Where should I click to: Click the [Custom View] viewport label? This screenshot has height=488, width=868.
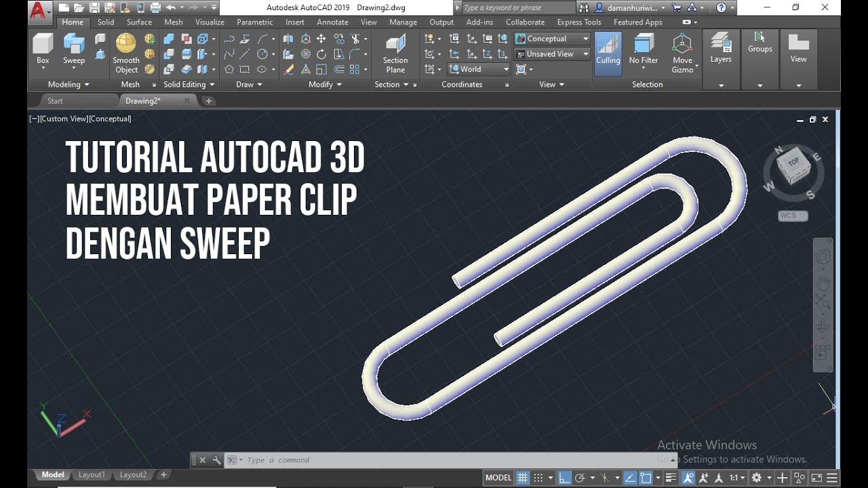[64, 119]
